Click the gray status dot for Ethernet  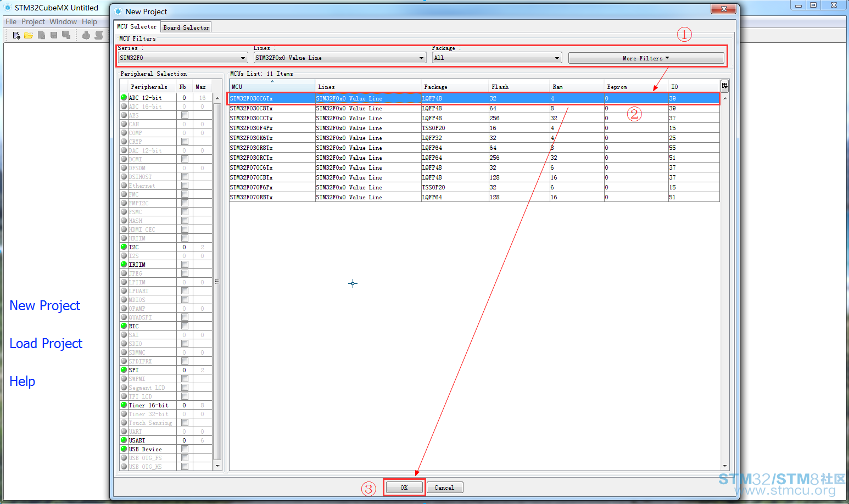pos(124,185)
